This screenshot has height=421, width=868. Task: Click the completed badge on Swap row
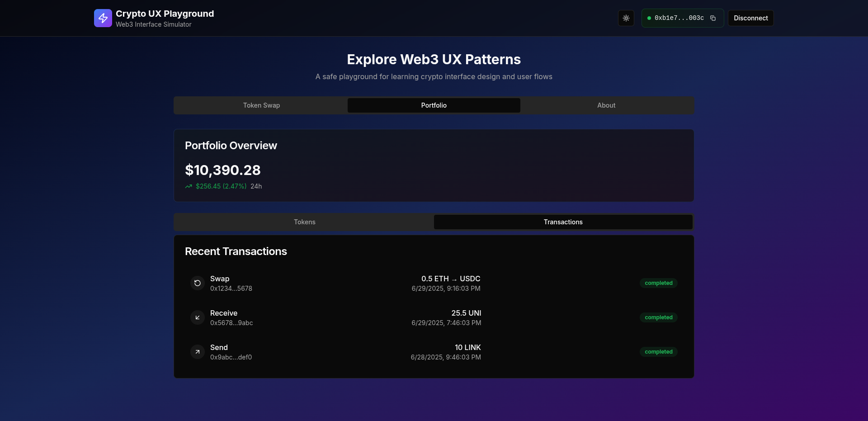[659, 283]
